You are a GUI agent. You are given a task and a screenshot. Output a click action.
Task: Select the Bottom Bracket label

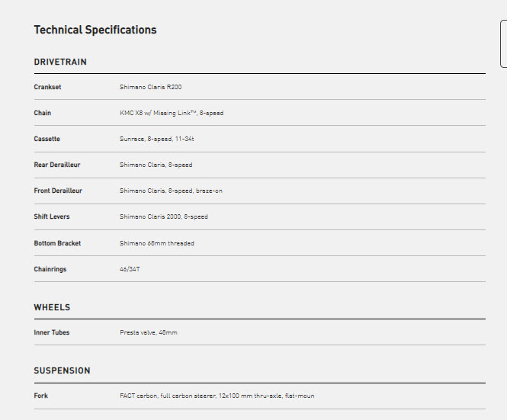pos(57,243)
